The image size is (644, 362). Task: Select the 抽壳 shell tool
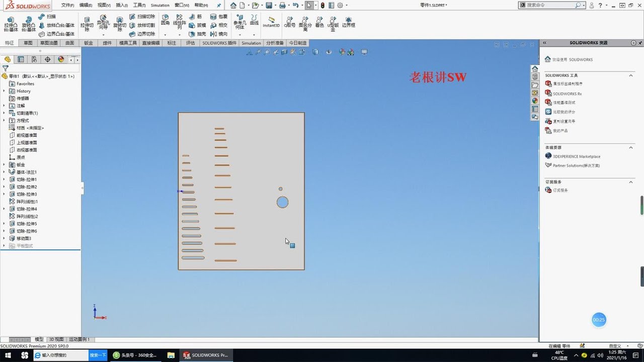(197, 34)
